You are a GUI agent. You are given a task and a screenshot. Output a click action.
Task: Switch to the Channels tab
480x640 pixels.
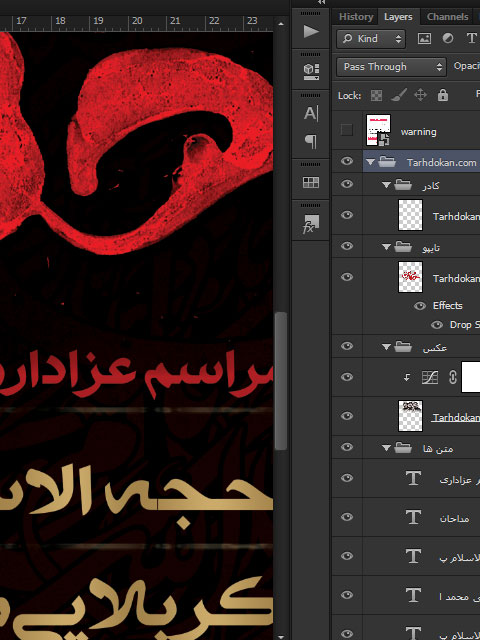coord(447,17)
